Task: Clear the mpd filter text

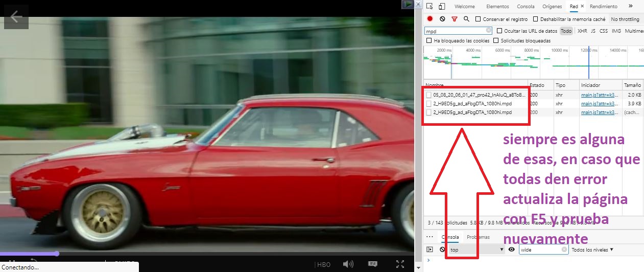Action: pos(489,31)
